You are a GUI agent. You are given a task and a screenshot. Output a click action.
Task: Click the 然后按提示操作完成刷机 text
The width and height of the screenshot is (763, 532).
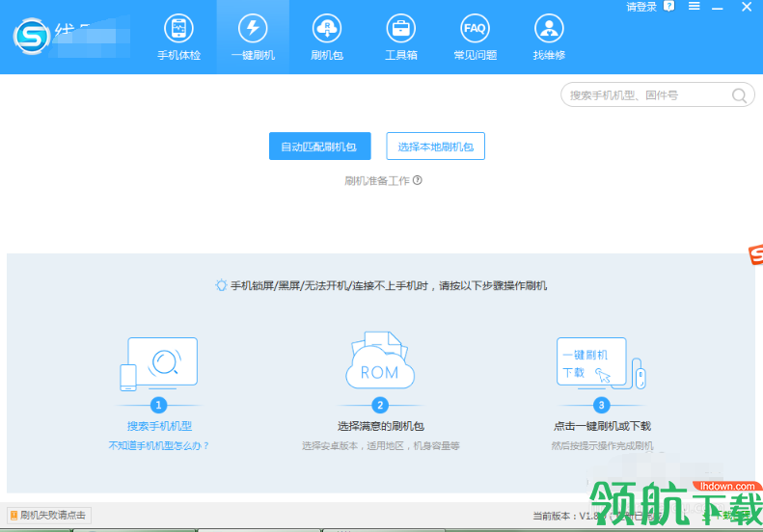(x=602, y=445)
